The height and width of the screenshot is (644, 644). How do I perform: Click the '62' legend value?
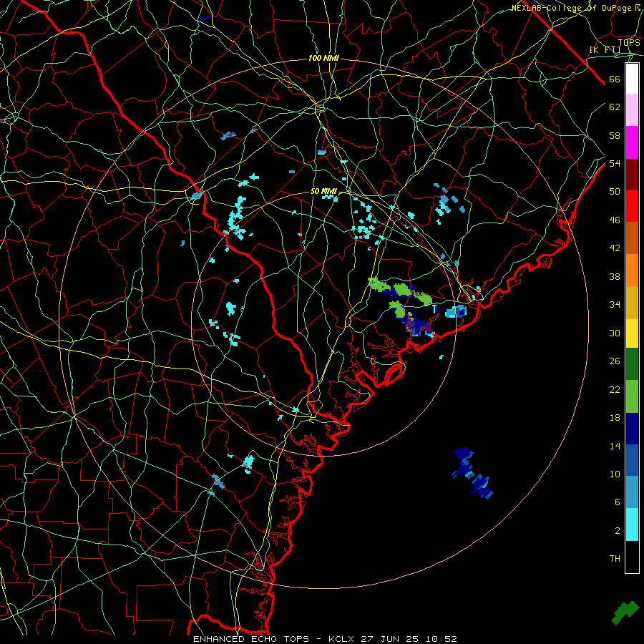[x=615, y=107]
